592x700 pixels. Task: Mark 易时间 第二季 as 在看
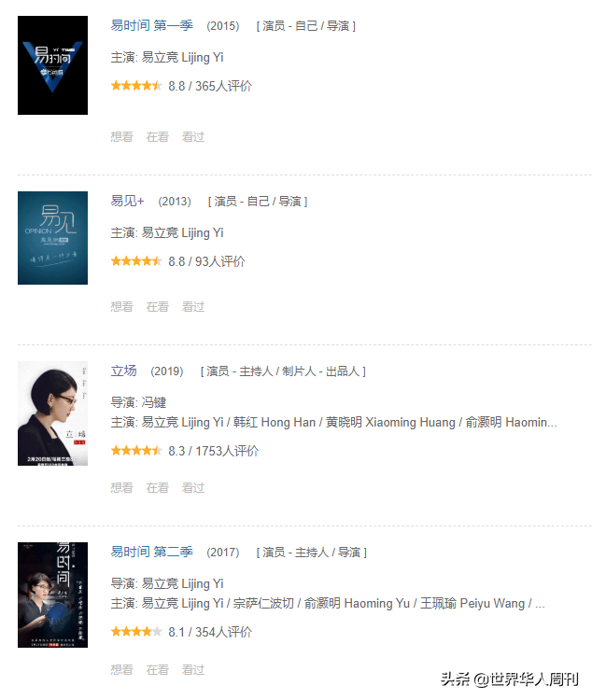(158, 669)
